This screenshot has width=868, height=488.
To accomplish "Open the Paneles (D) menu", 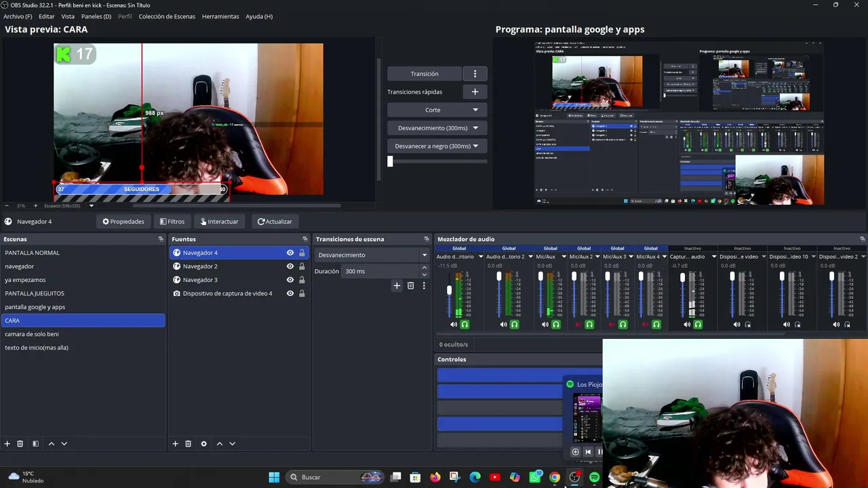I will pyautogui.click(x=96, y=16).
